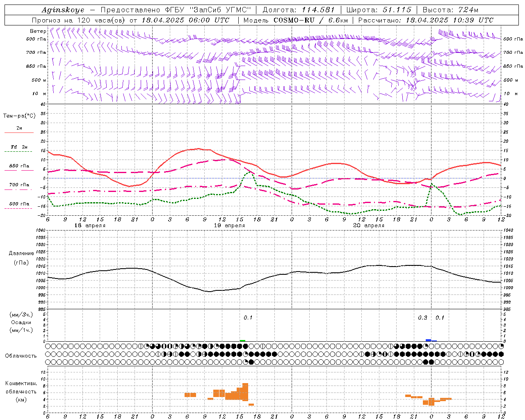Click the tallest orange convective cloud bar
Viewport: 525px width, 420px height.
pyautogui.click(x=245, y=392)
